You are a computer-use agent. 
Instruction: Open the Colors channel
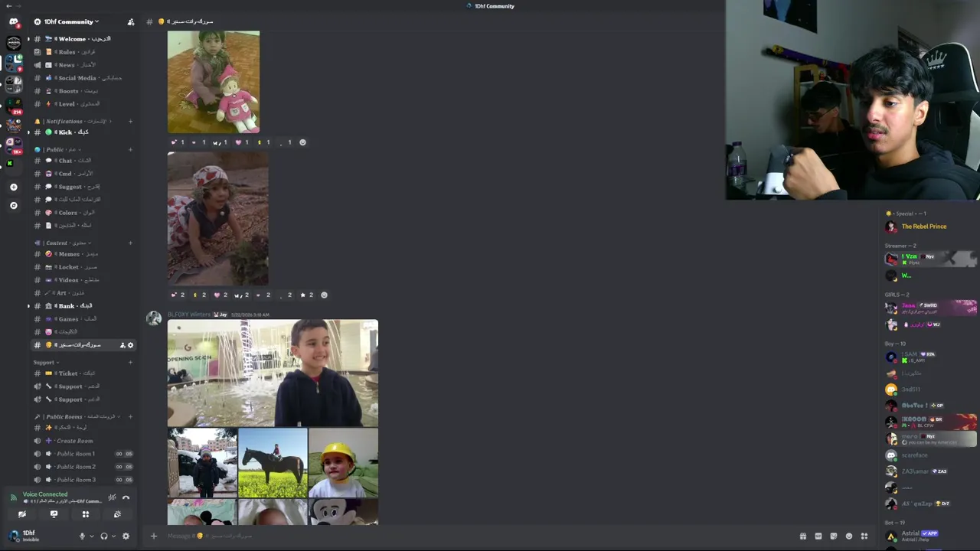point(83,213)
